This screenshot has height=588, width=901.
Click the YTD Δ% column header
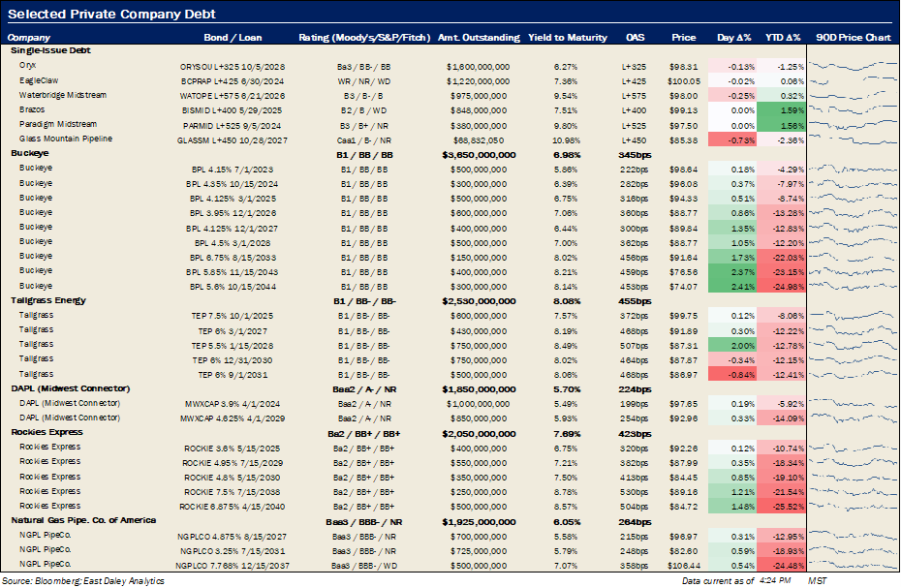783,38
